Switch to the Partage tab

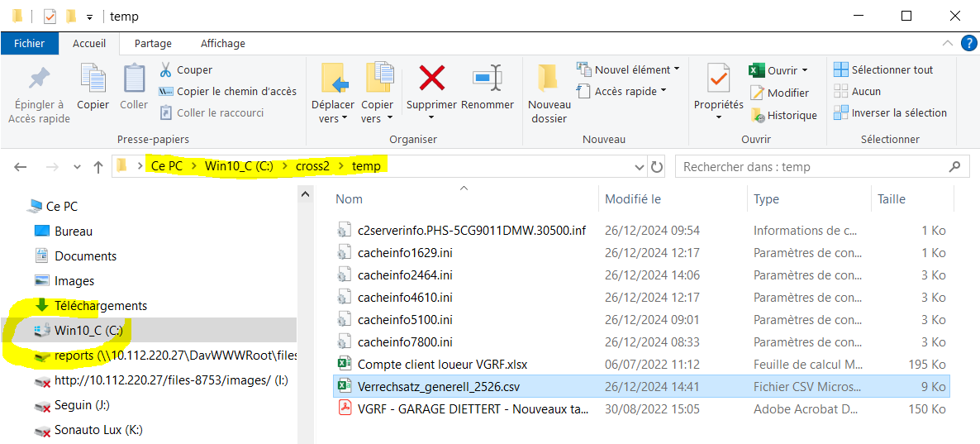click(153, 44)
